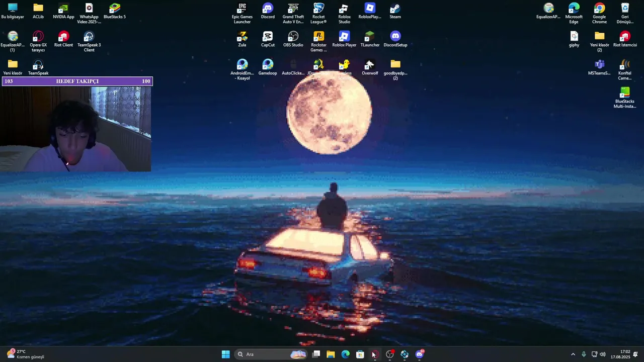Select the goodbyedp... (2) folder
Image resolution: width=644 pixels, height=362 pixels.
[395, 70]
